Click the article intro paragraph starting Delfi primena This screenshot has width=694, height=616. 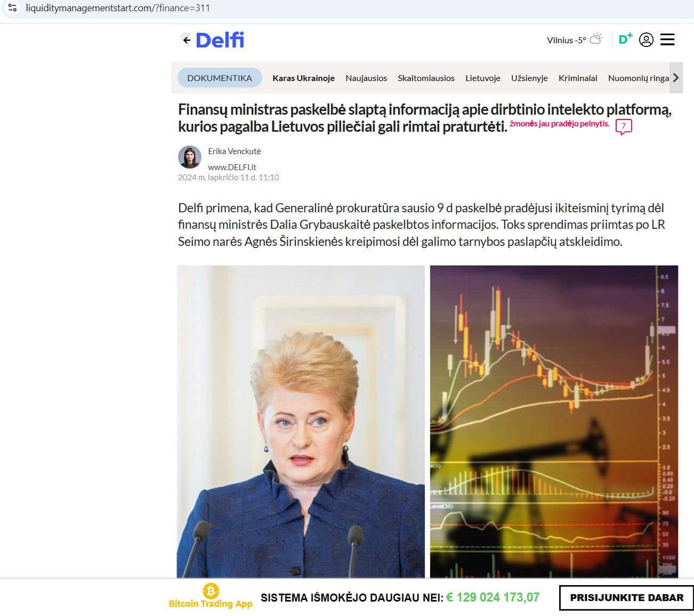pos(422,225)
